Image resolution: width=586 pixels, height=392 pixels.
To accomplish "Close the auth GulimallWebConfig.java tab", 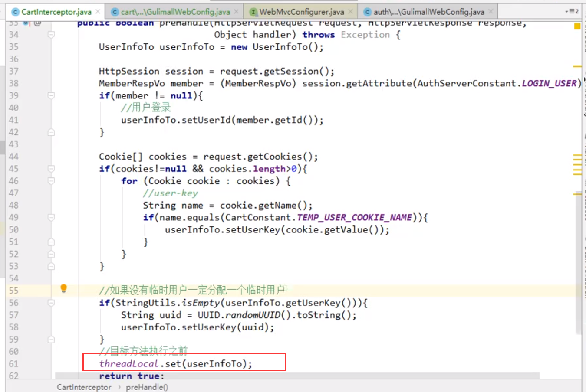I will (491, 12).
